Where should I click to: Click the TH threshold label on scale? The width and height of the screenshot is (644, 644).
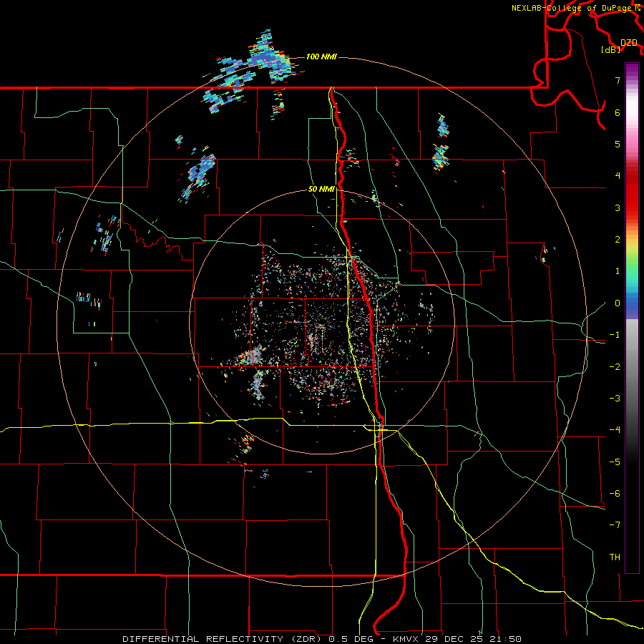[x=615, y=557]
